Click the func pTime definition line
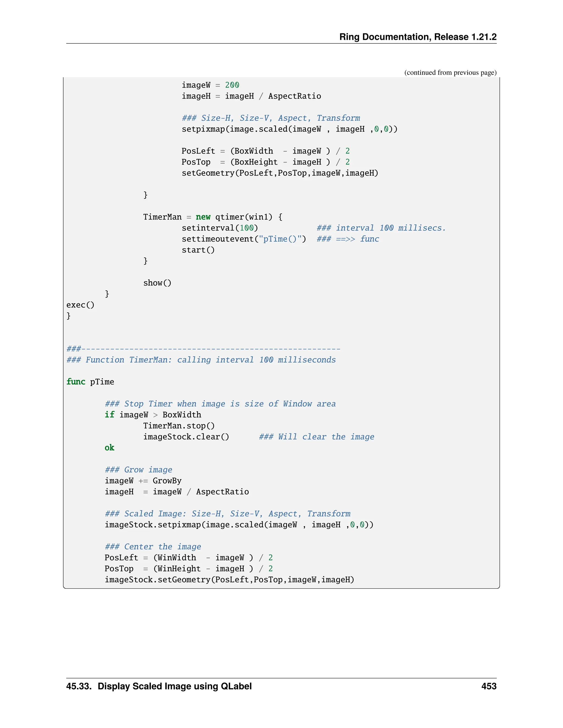Image resolution: width=563 pixels, height=728 pixels. pyautogui.click(x=90, y=382)
